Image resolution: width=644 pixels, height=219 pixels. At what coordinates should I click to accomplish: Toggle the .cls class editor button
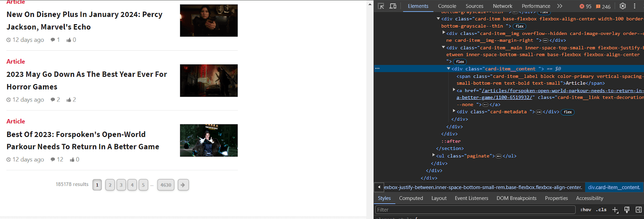click(x=601, y=210)
